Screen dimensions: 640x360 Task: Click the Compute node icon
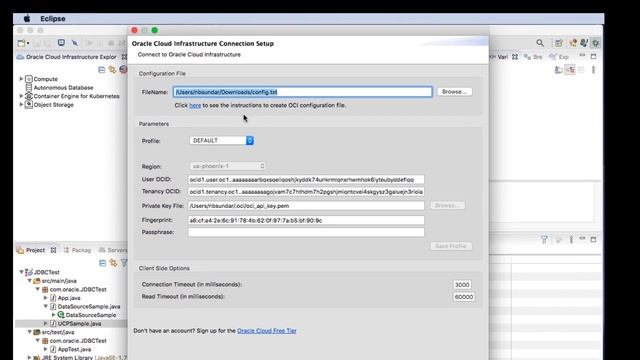(29, 79)
